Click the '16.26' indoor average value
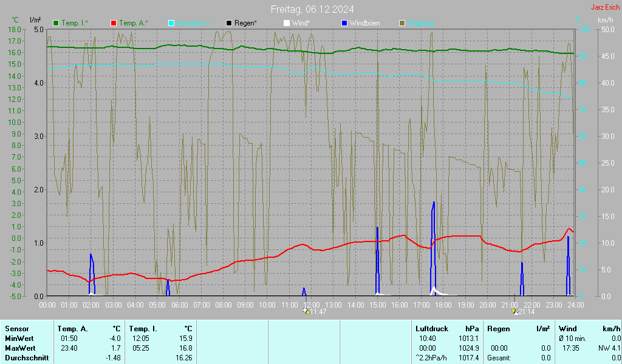The image size is (622, 364). (x=184, y=358)
